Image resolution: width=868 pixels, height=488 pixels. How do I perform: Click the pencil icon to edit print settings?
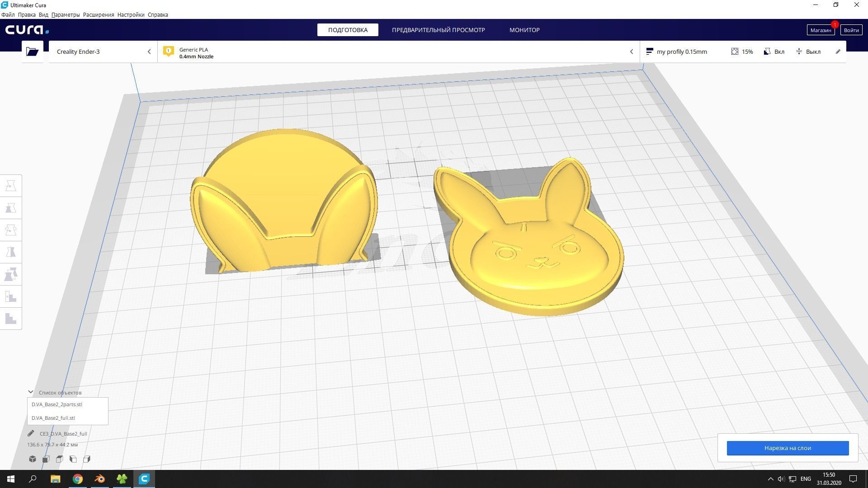click(838, 52)
